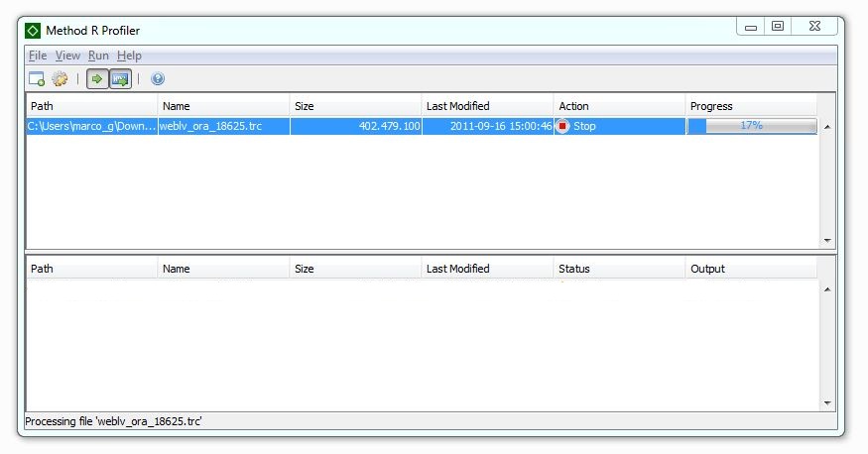
Task: Click lower list Last Modified column header
Action: 487,269
